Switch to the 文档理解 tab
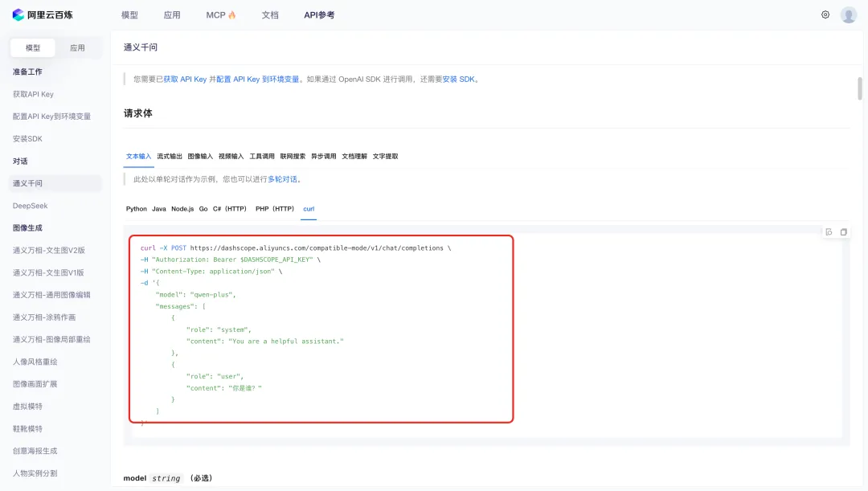 (x=354, y=156)
